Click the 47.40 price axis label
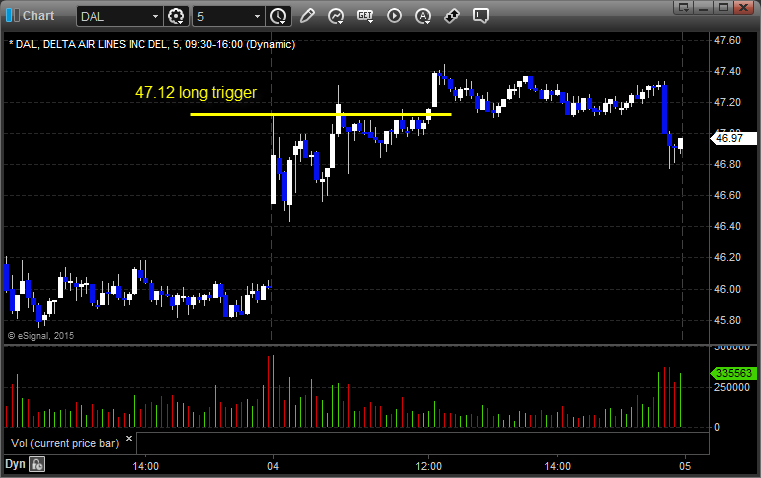Screen dimensions: 761x478 [728, 71]
